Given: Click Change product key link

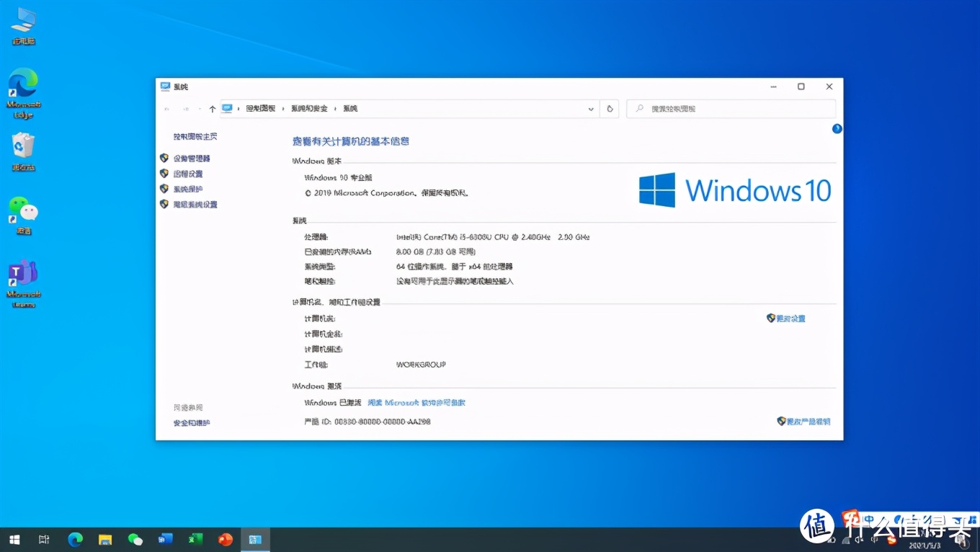Looking at the screenshot, I should point(807,422).
